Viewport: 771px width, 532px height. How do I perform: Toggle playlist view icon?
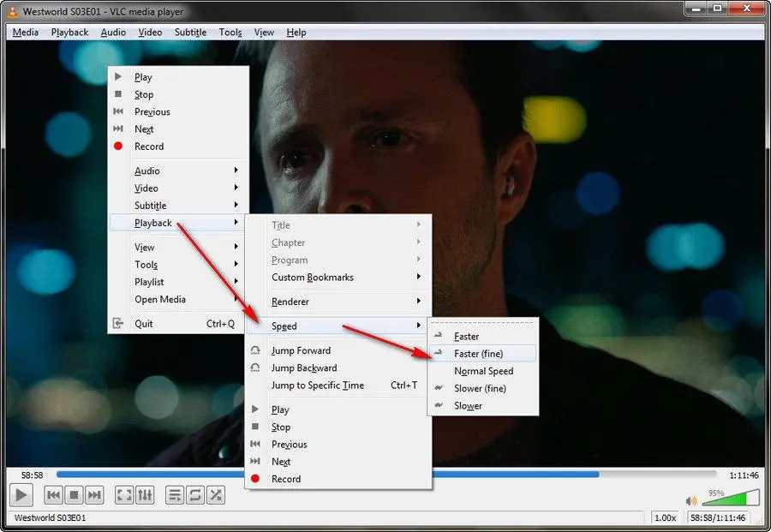click(x=175, y=495)
